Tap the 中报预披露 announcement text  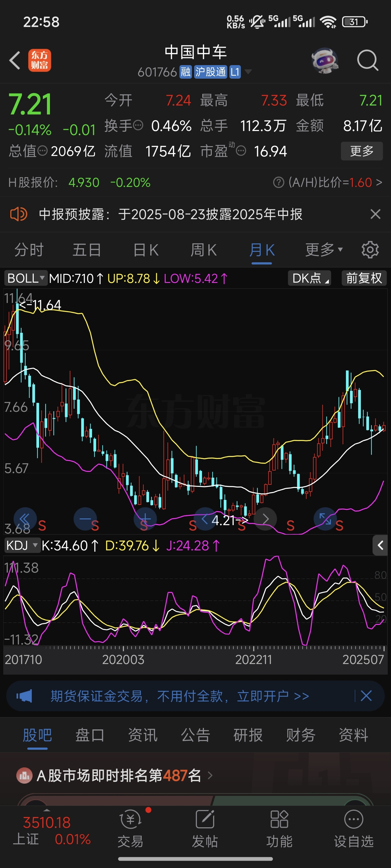[x=170, y=214]
